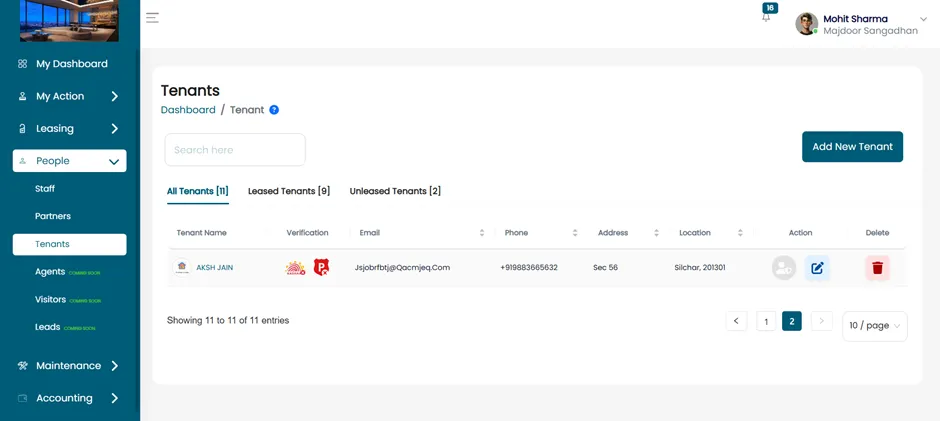Click the grey user action icon for Aksh Jain
The height and width of the screenshot is (421, 940).
784,268
